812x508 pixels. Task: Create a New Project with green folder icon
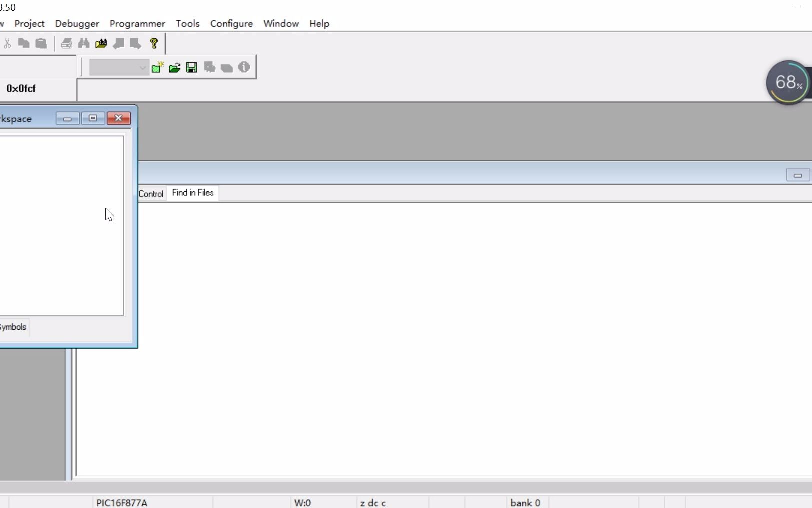pyautogui.click(x=158, y=67)
